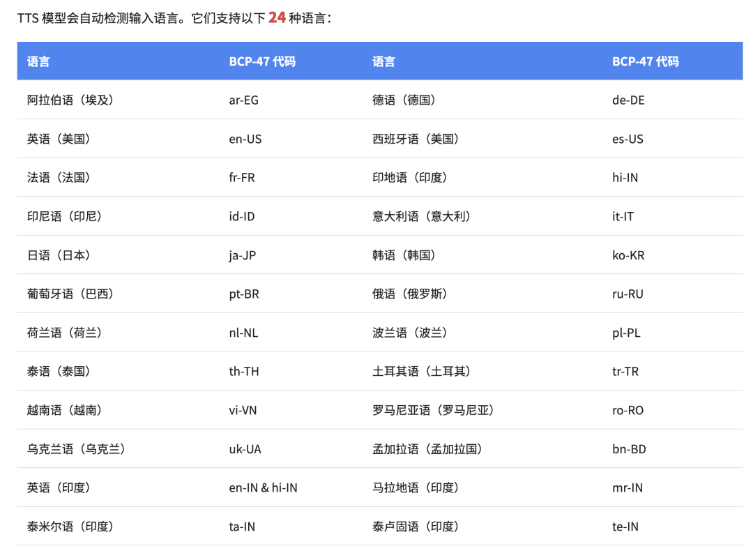Click the 日语（日本）cell
The image size is (753, 560).
pos(59,255)
